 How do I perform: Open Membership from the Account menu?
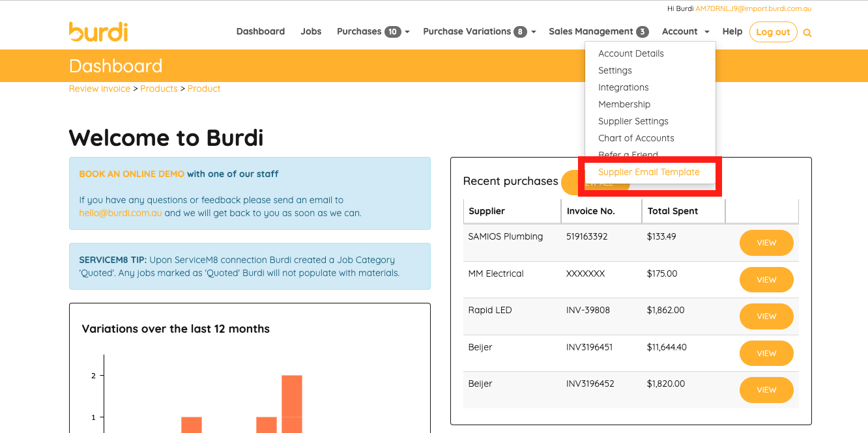pos(624,104)
